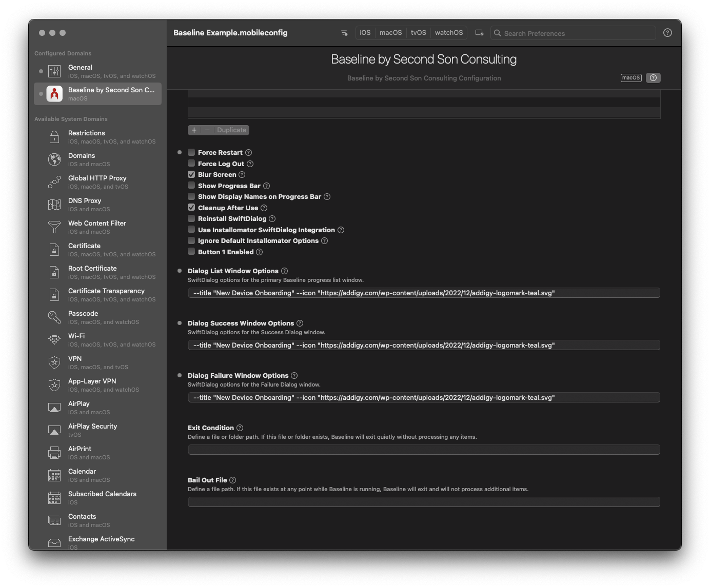Open the Root Certificate icon

[54, 272]
